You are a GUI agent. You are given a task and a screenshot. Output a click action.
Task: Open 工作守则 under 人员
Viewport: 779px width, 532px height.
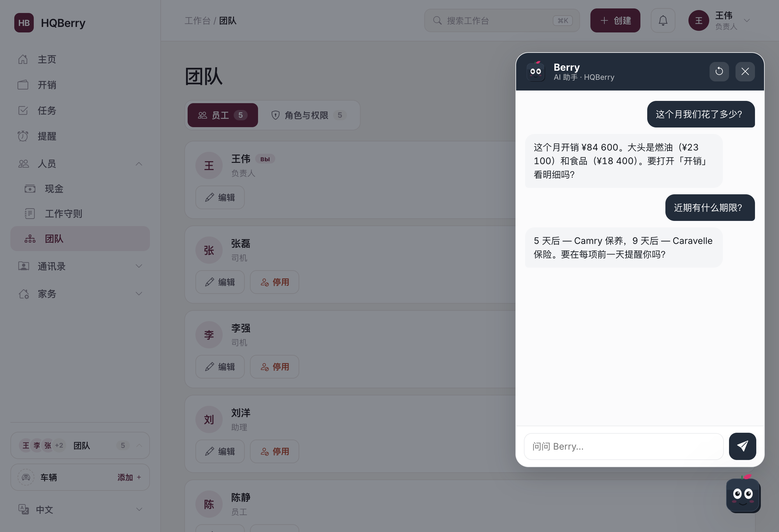coord(80,214)
